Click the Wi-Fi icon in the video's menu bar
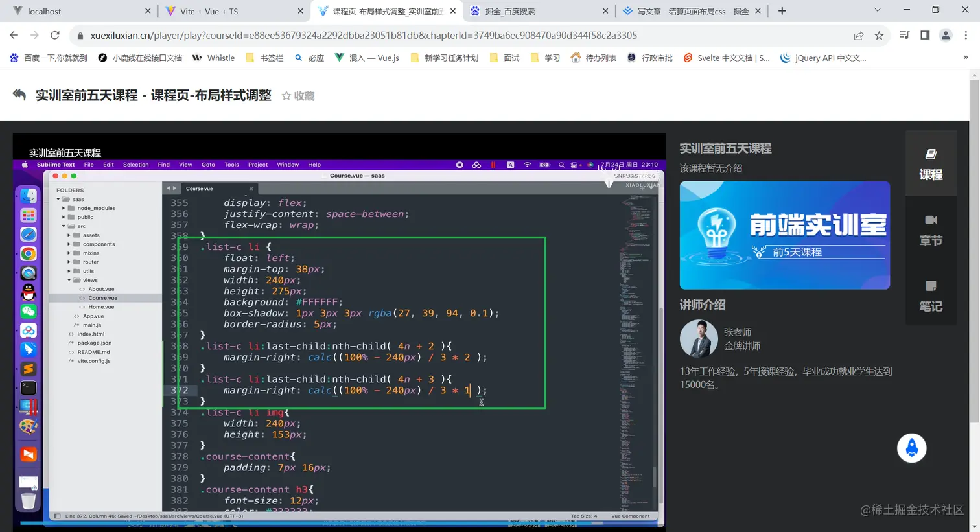The image size is (980, 532). pyautogui.click(x=527, y=165)
